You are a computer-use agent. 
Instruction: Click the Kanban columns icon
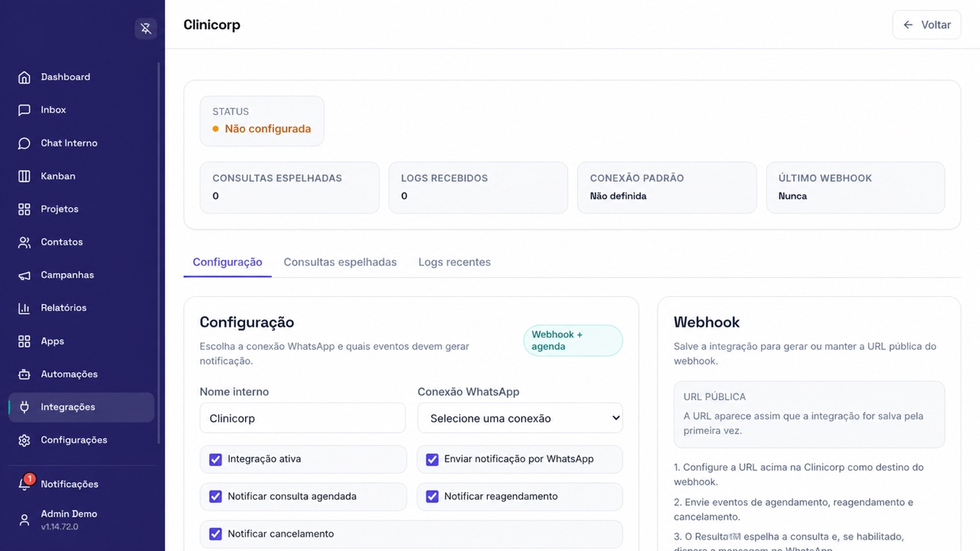24,176
